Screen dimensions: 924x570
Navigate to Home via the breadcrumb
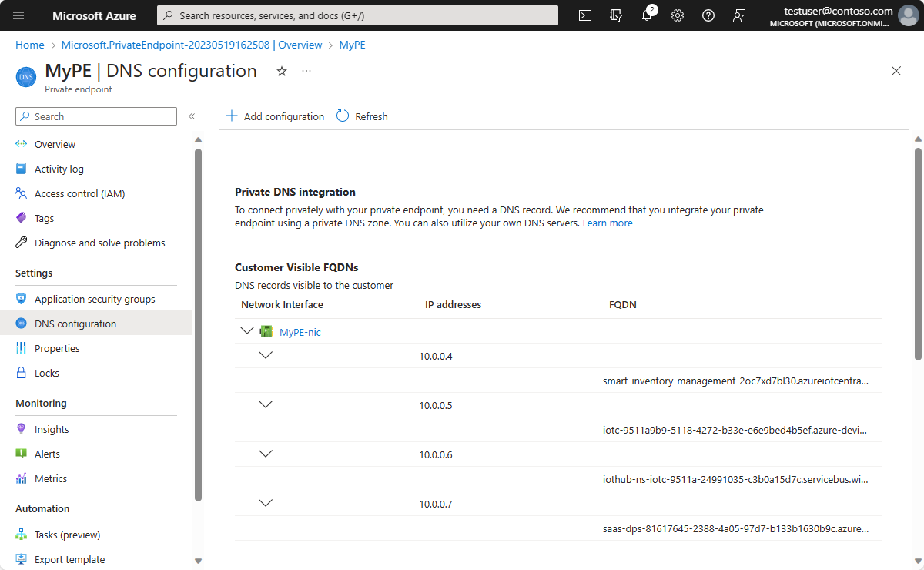click(29, 45)
